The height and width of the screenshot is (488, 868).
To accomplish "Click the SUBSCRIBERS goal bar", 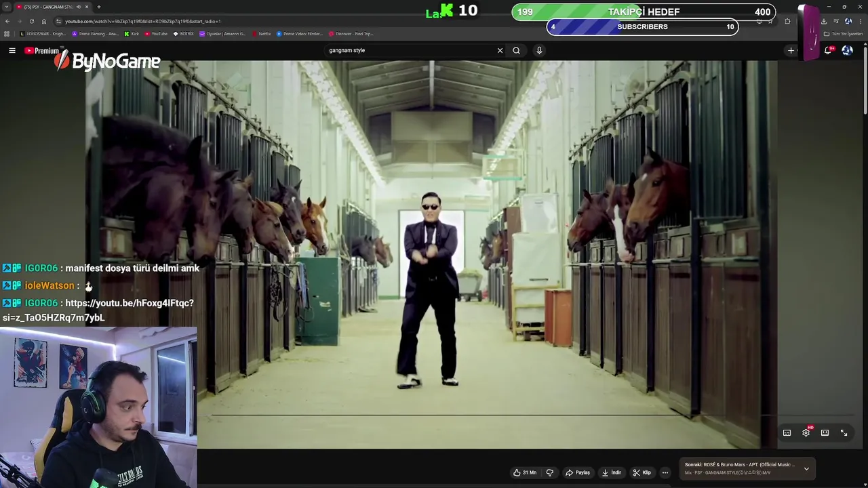I will coord(642,26).
